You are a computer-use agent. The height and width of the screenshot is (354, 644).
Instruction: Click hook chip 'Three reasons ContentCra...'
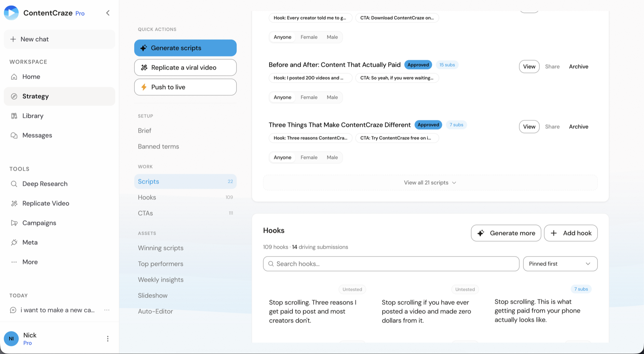[x=310, y=138]
